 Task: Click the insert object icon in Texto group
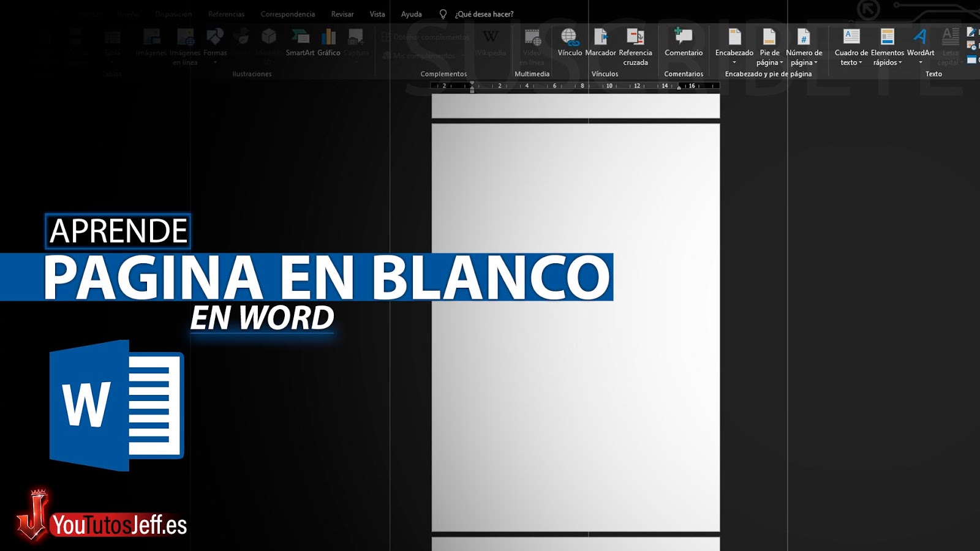[971, 59]
